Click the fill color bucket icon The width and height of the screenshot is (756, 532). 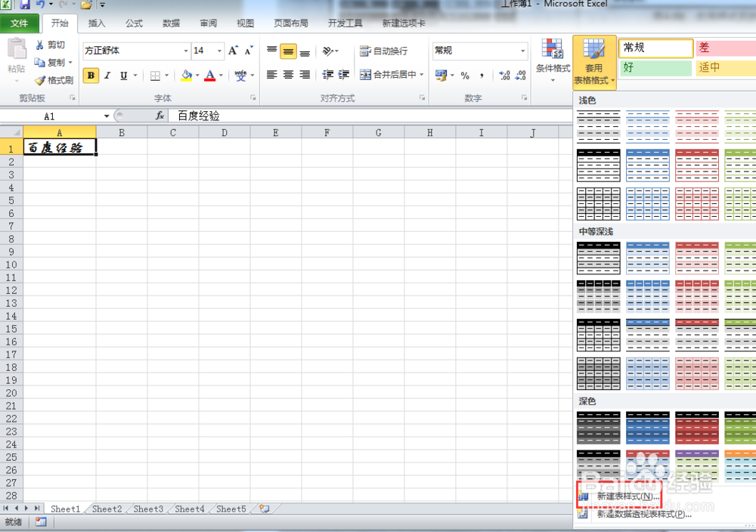(x=187, y=75)
